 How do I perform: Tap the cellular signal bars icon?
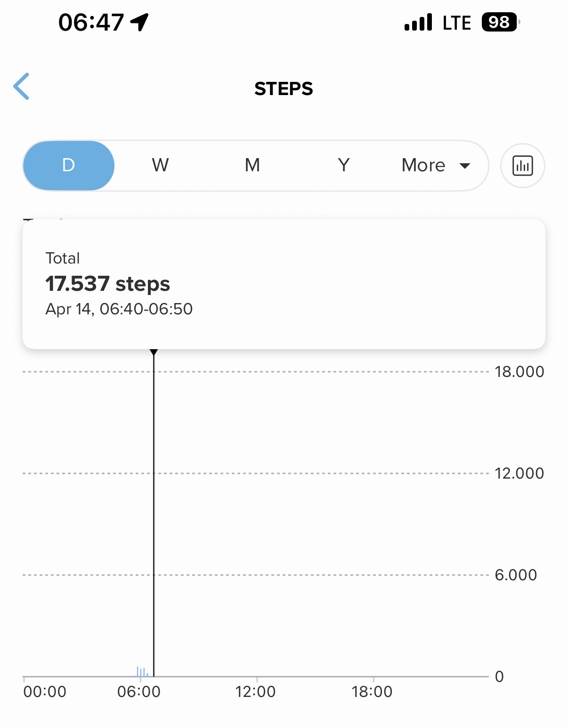click(418, 22)
